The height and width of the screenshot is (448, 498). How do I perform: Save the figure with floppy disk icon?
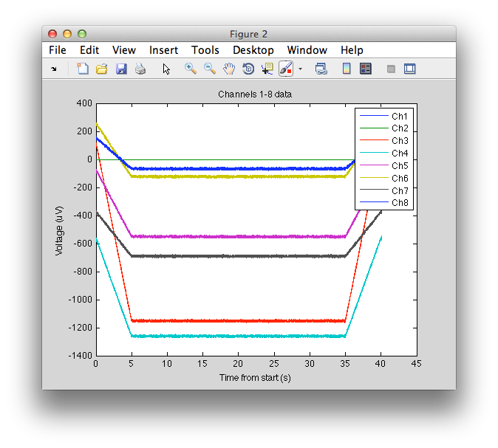(x=121, y=69)
